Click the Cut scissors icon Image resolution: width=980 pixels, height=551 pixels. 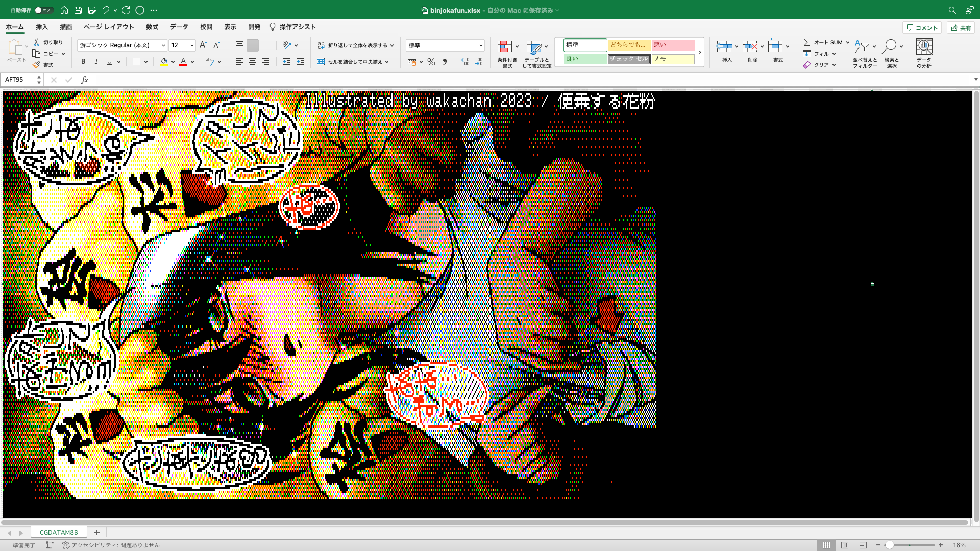tap(36, 42)
